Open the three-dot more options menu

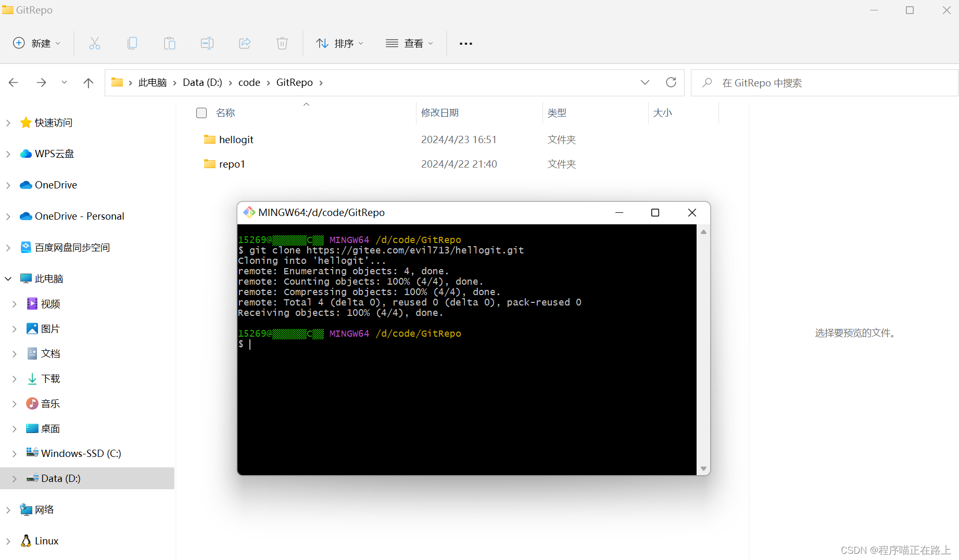tap(466, 44)
